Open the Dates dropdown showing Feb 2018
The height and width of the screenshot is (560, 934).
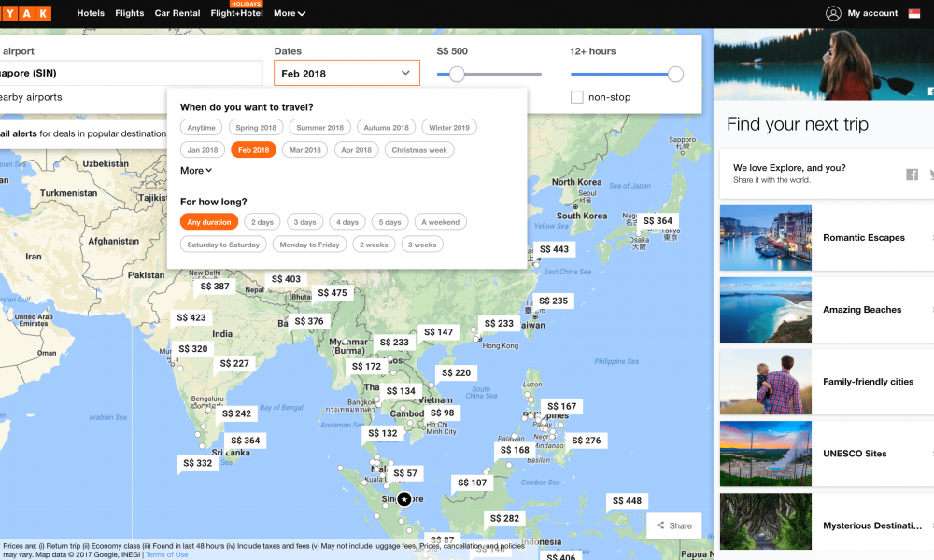click(x=347, y=73)
